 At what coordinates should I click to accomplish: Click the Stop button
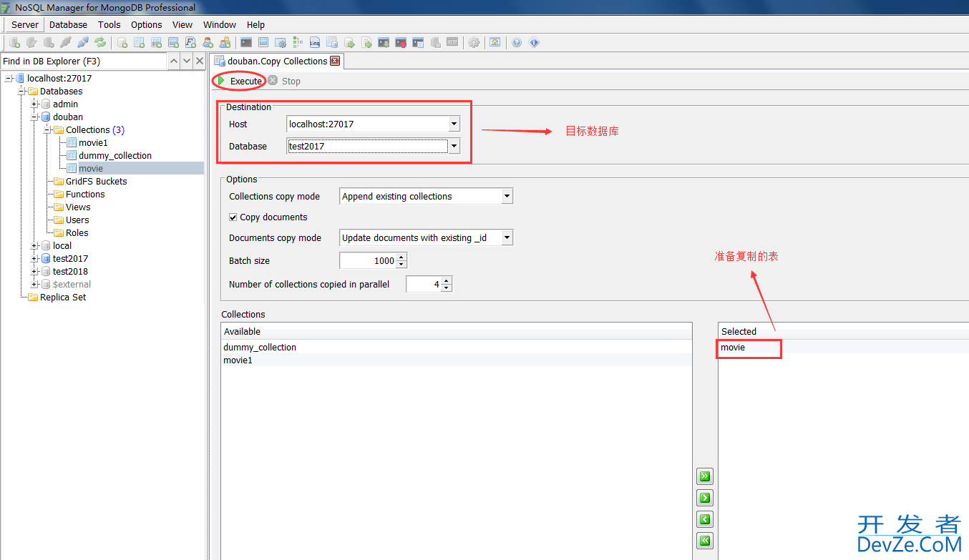point(284,81)
